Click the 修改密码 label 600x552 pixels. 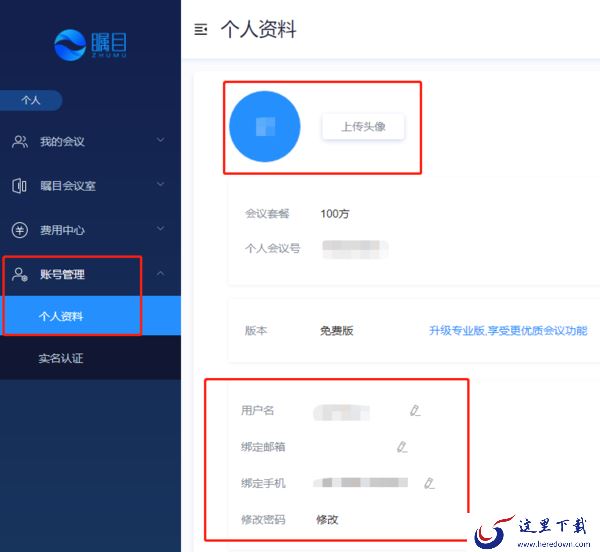(x=263, y=519)
